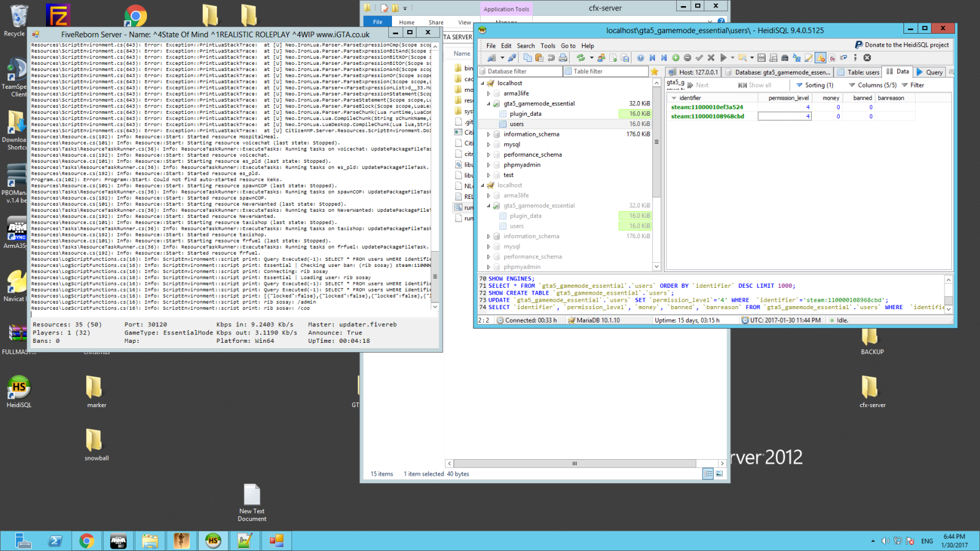980x551 pixels.
Task: Open the User manager icon in HeidiSQL toolbar
Action: (x=601, y=58)
